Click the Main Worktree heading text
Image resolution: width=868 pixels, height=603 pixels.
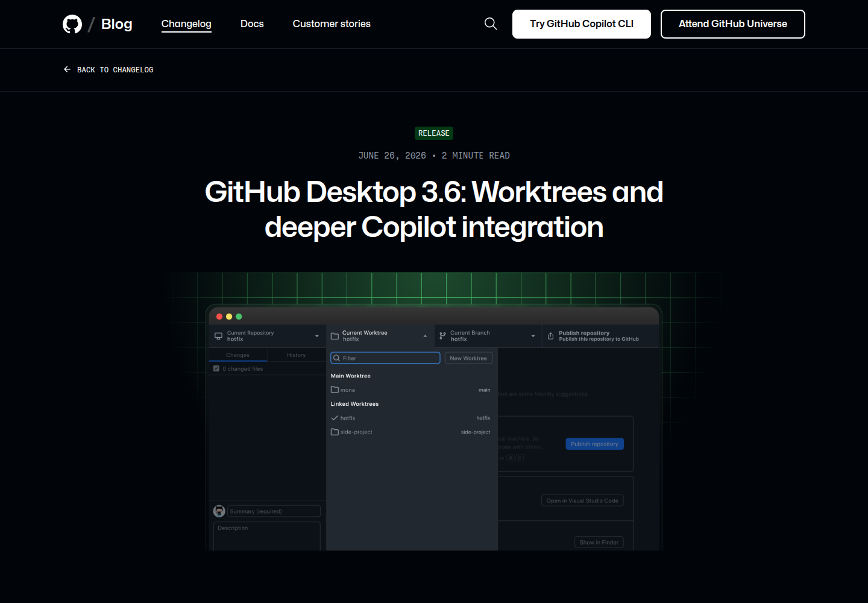click(351, 376)
